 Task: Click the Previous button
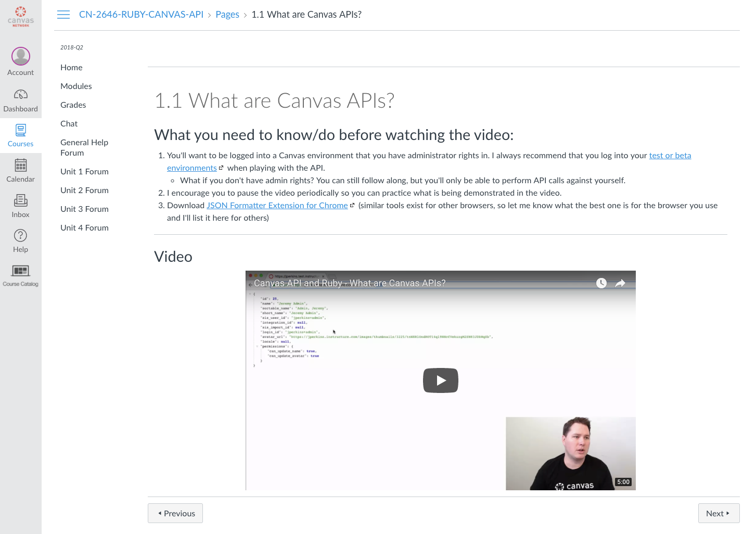point(175,513)
